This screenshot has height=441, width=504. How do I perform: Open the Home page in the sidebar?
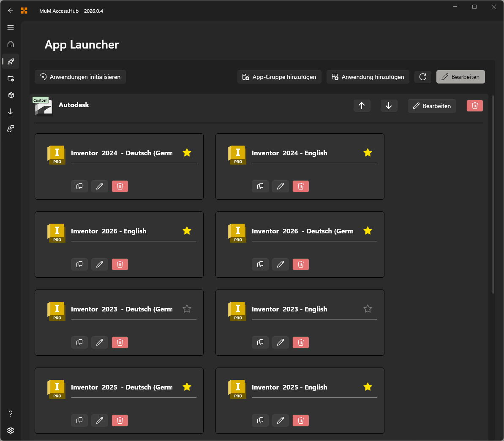[x=11, y=44]
